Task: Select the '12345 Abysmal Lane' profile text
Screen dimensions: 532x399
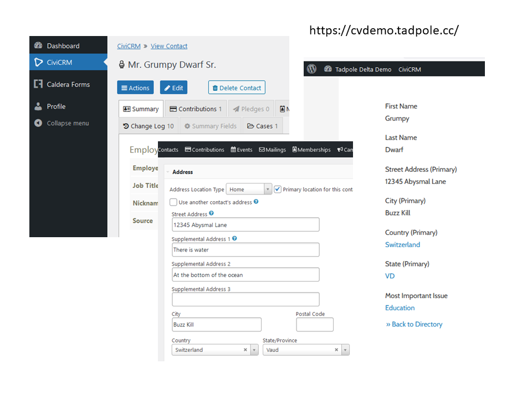Action: coord(415,182)
